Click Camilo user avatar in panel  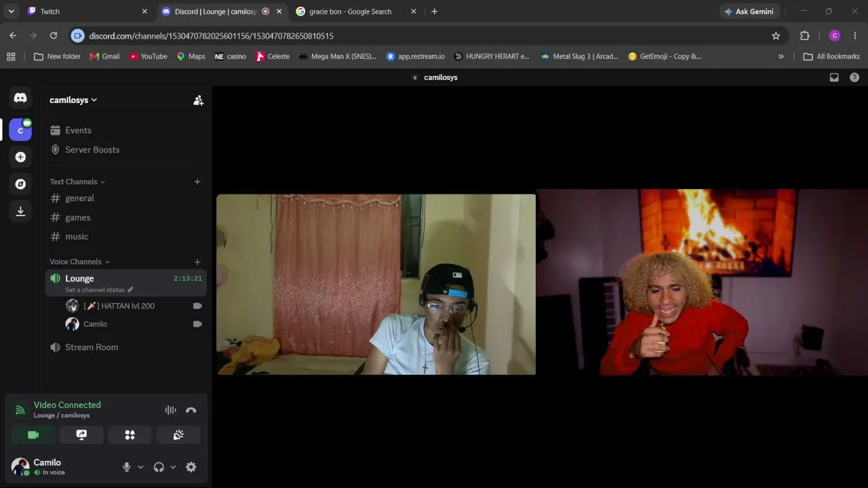click(20, 466)
